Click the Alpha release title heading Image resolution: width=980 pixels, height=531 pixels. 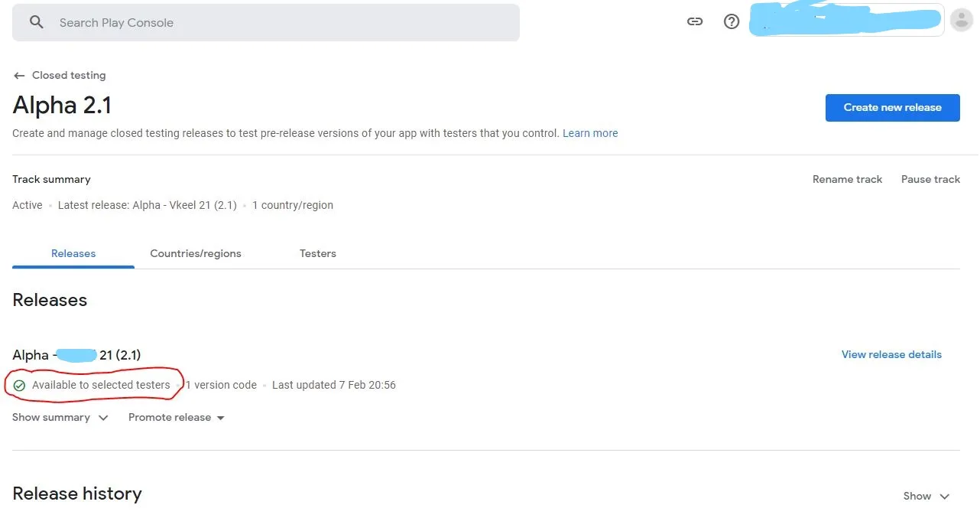[76, 355]
